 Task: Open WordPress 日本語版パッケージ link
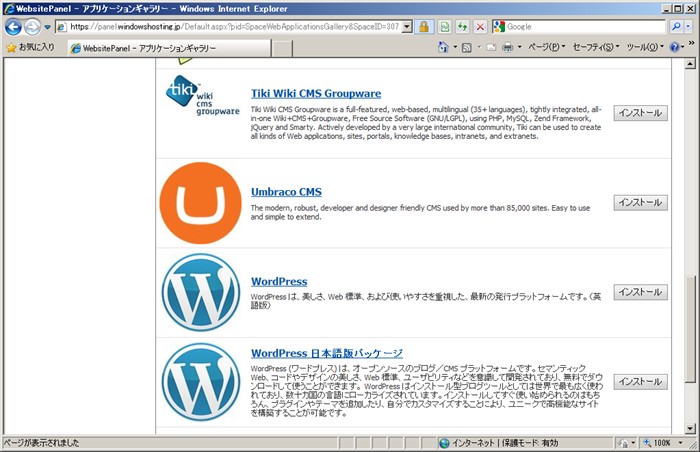tap(327, 353)
